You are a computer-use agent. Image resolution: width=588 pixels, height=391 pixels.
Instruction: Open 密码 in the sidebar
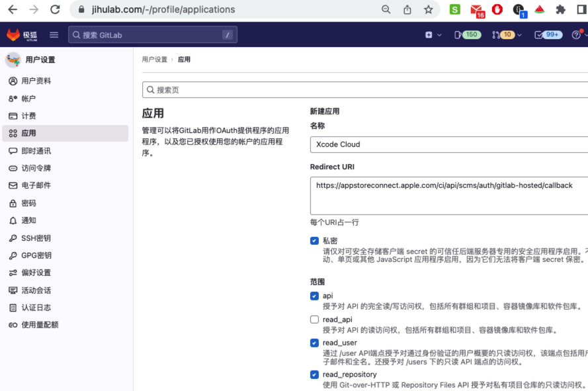coord(65,203)
